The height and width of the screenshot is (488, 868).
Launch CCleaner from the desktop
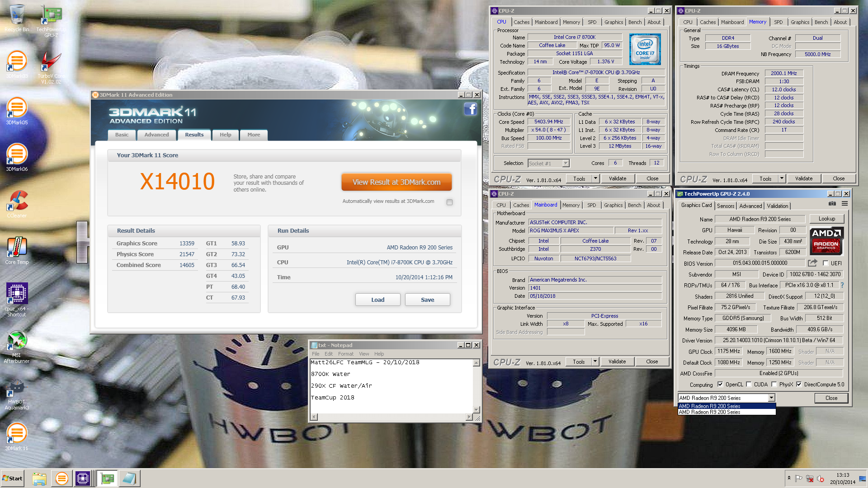click(17, 204)
